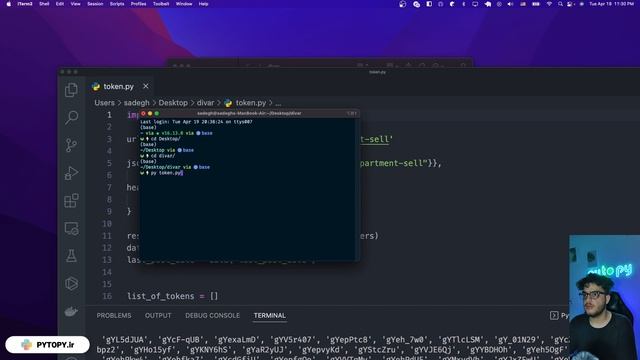
Task: Open the Source Control view
Action: pos(71,145)
